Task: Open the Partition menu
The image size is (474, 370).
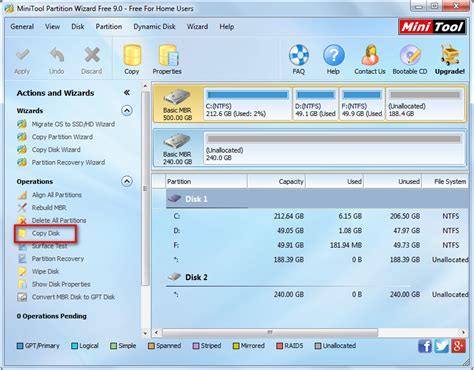Action: coord(109,27)
